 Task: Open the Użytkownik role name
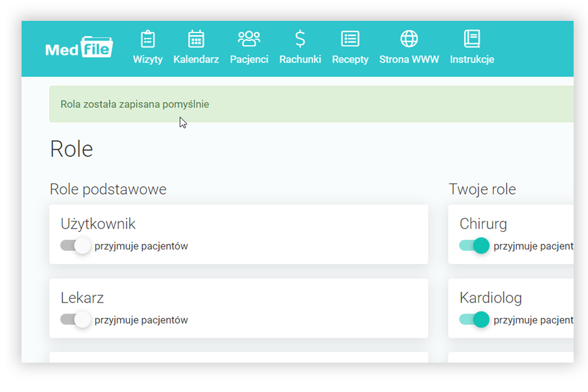tap(98, 223)
